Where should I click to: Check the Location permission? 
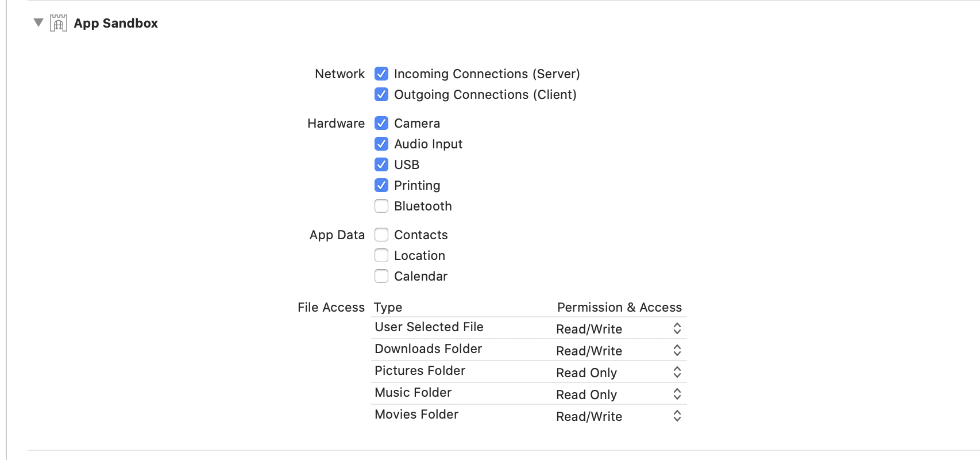point(381,255)
